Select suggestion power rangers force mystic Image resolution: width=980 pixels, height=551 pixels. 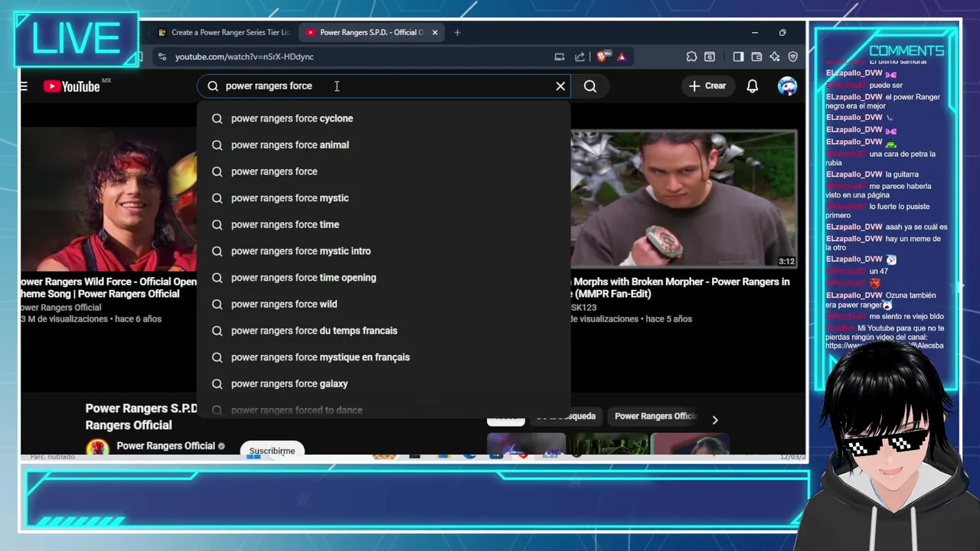click(x=384, y=198)
